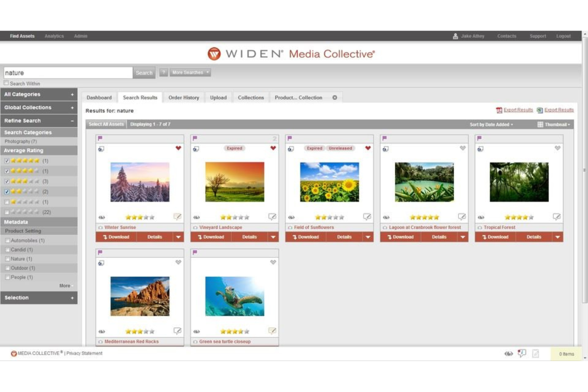588x392 pixels.
Task: Click the Search button
Action: tap(144, 73)
